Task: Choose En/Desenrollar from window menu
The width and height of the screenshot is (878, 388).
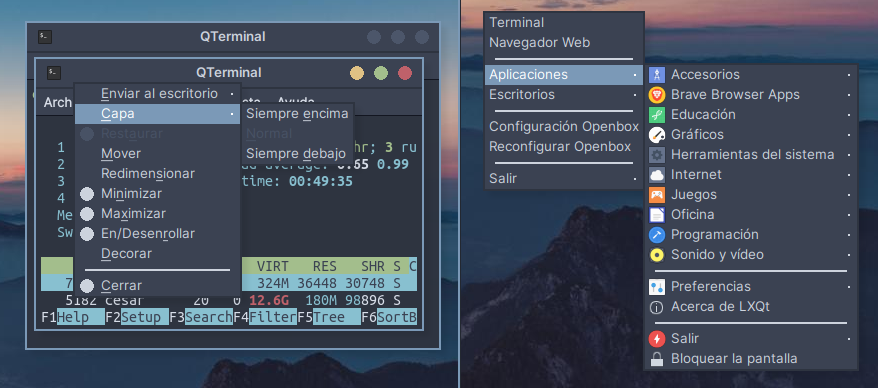Action: [158, 233]
